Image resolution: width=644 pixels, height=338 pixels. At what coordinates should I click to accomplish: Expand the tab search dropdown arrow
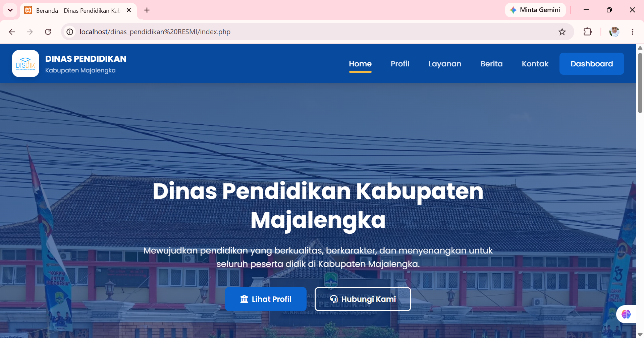tap(10, 10)
